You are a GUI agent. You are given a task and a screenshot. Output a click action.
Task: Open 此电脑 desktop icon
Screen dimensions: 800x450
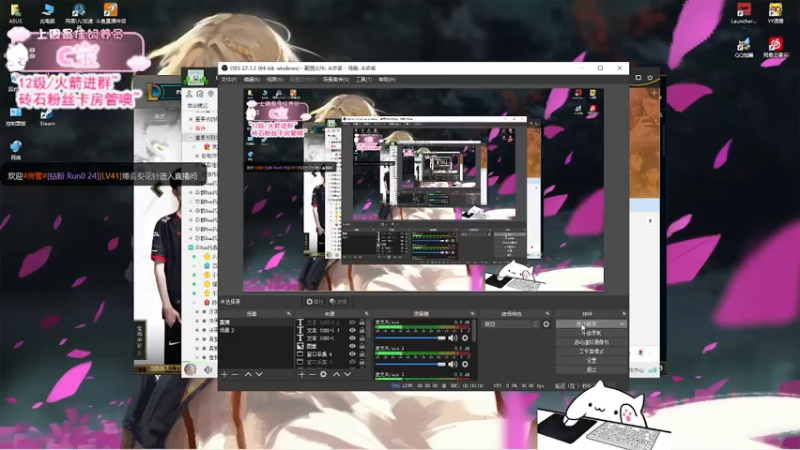(x=47, y=14)
